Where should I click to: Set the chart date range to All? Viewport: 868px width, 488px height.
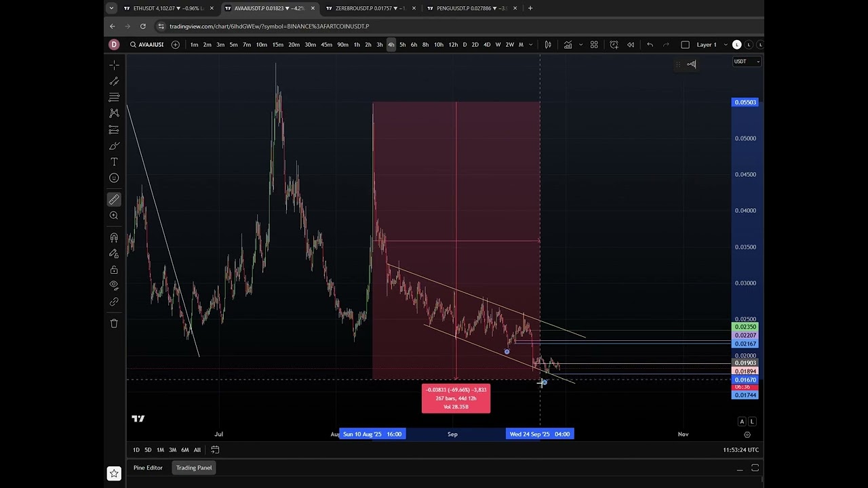coord(197,450)
